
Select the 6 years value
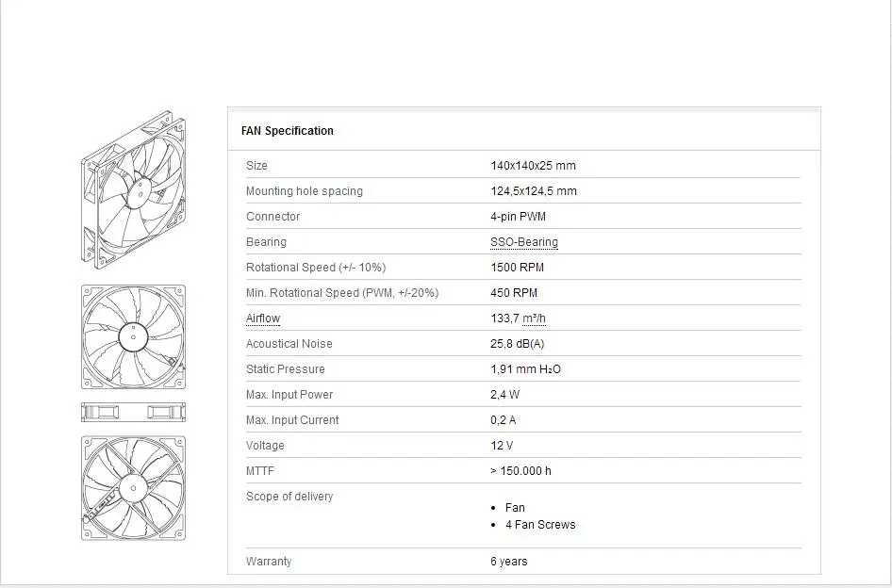coord(508,562)
